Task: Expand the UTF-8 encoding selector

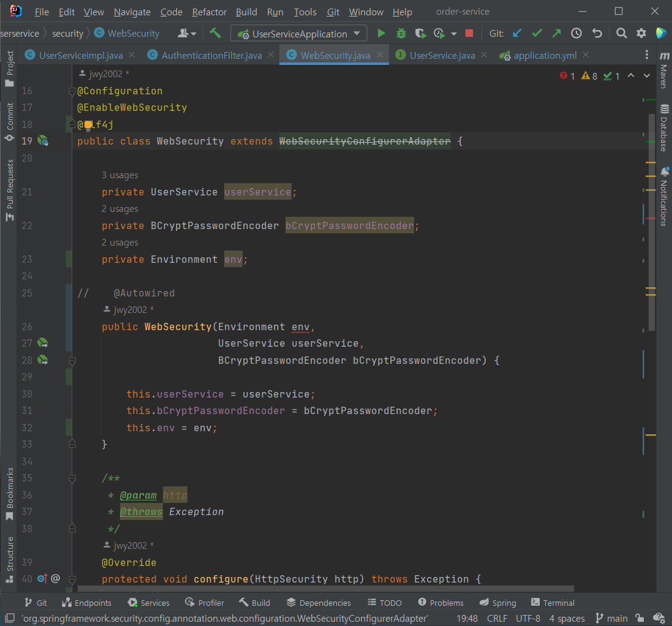Action: [x=527, y=619]
